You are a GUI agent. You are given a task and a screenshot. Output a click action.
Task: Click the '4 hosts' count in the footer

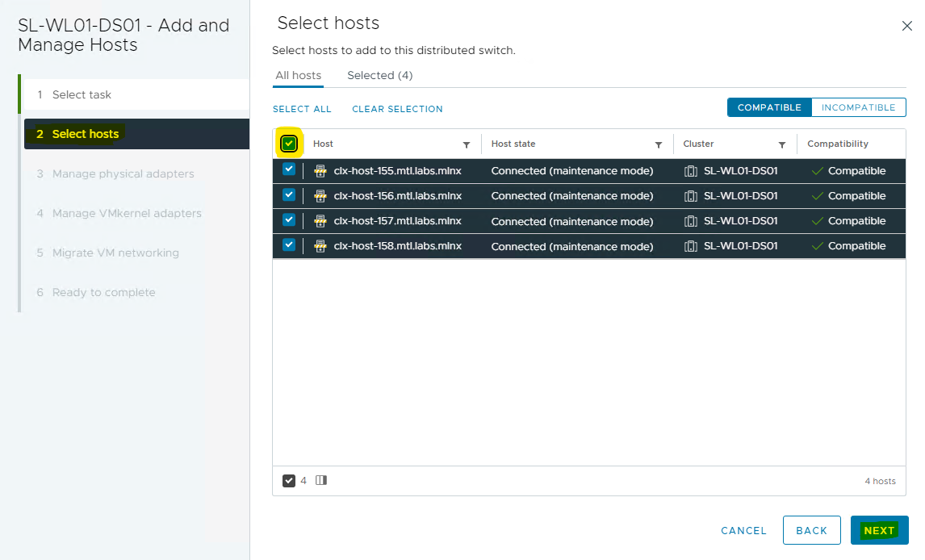pyautogui.click(x=880, y=481)
